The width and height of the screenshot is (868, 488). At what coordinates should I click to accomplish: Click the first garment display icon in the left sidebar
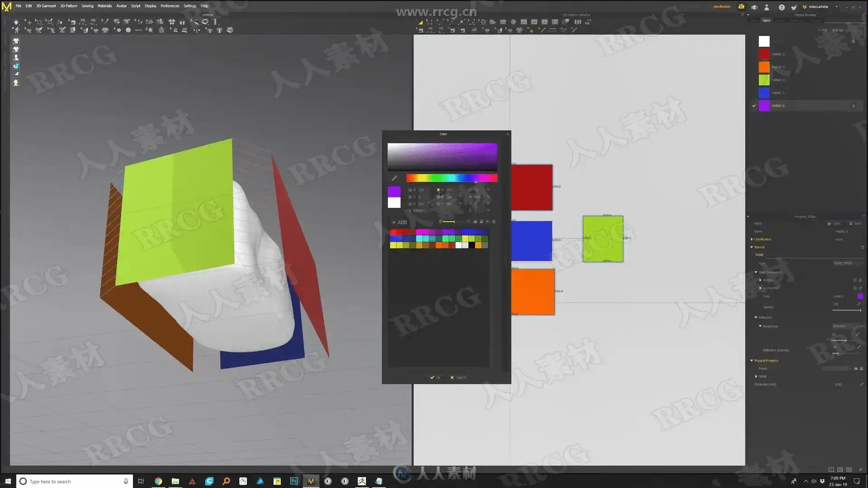[16, 41]
